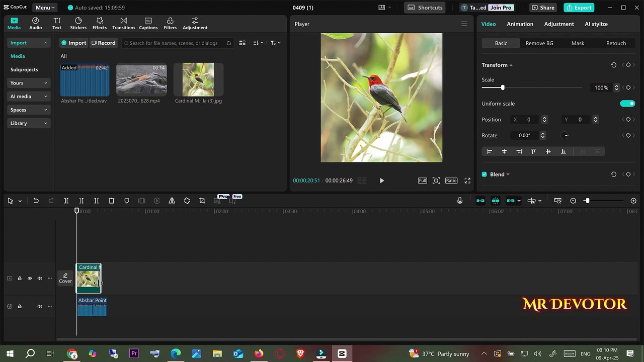Viewport: 644px width, 362px height.
Task: Hide the video track with eye icon
Action: (x=30, y=278)
